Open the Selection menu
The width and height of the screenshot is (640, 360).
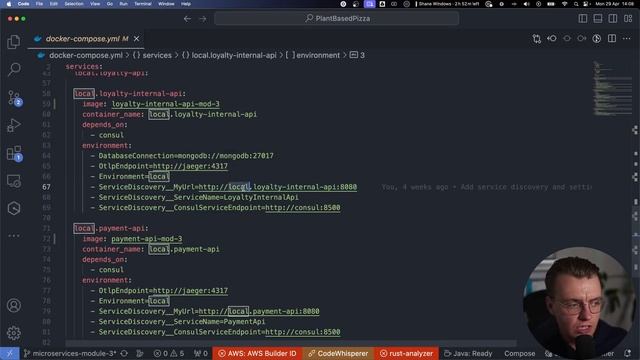pos(74,4)
